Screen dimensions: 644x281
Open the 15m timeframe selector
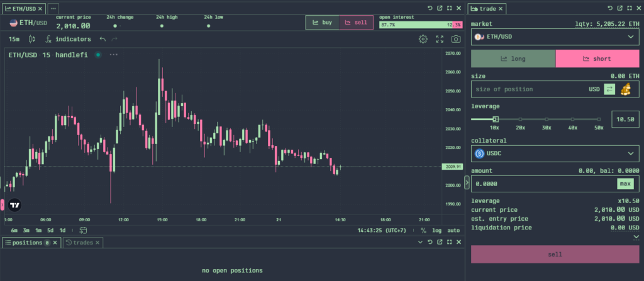click(14, 39)
